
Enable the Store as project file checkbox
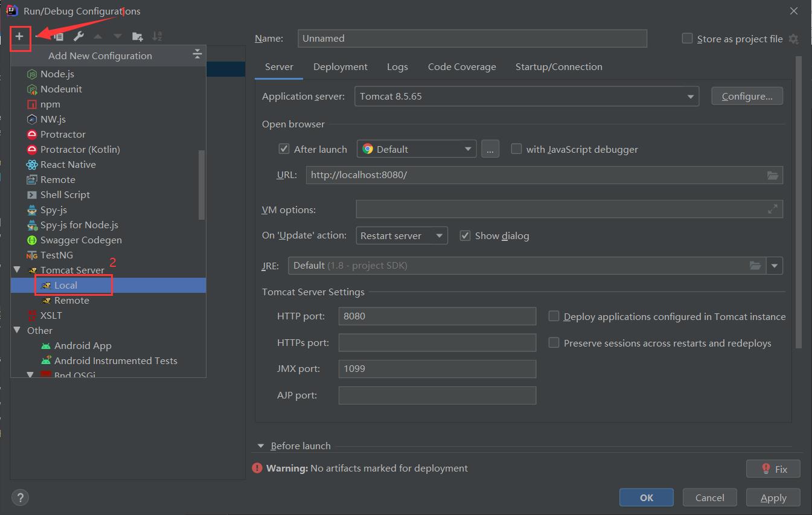coord(687,38)
